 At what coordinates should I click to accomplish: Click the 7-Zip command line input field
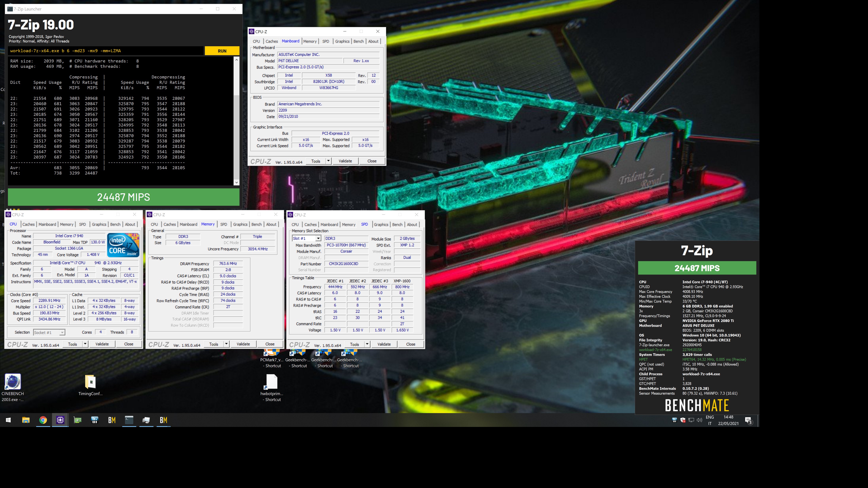point(106,51)
